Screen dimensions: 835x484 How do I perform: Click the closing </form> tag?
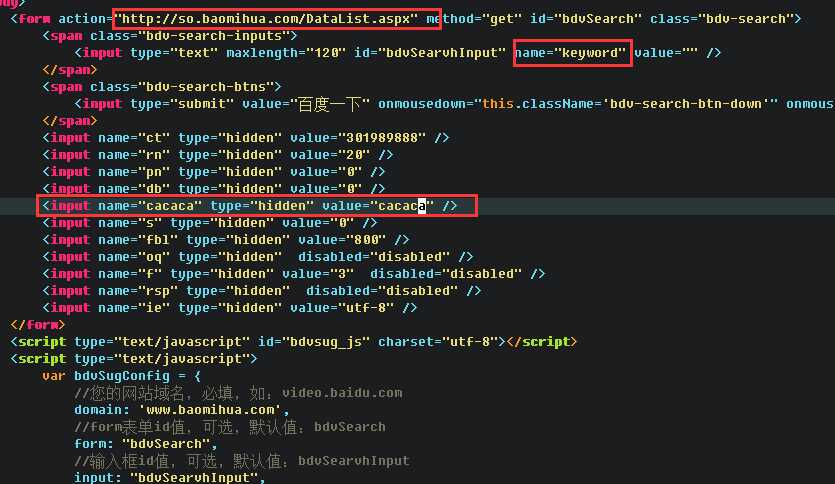[x=37, y=325]
